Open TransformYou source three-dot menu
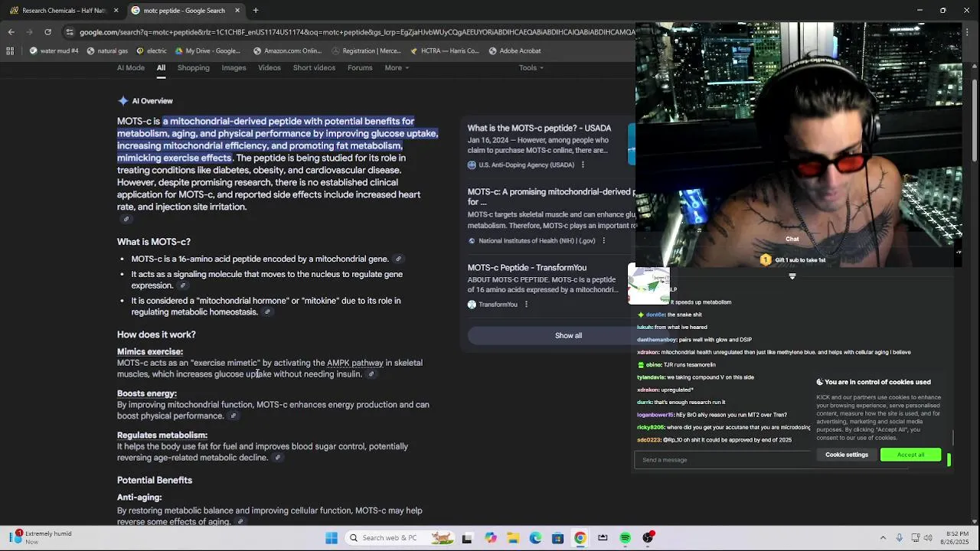This screenshot has width=980, height=551. coord(526,305)
